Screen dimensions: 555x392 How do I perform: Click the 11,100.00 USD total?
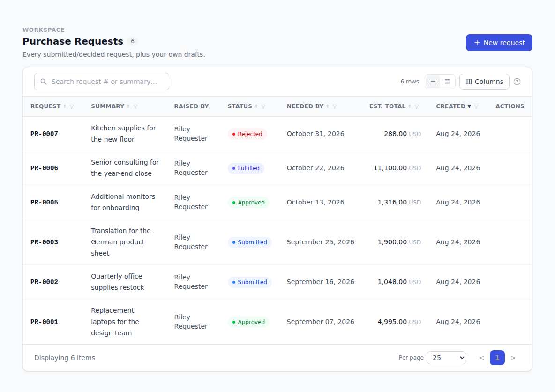click(x=397, y=168)
